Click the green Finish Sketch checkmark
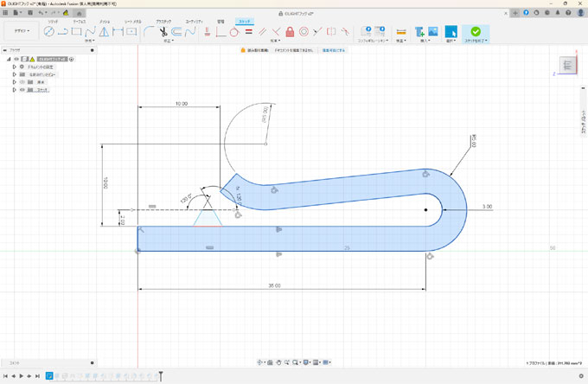This screenshot has width=588, height=384. 475,31
